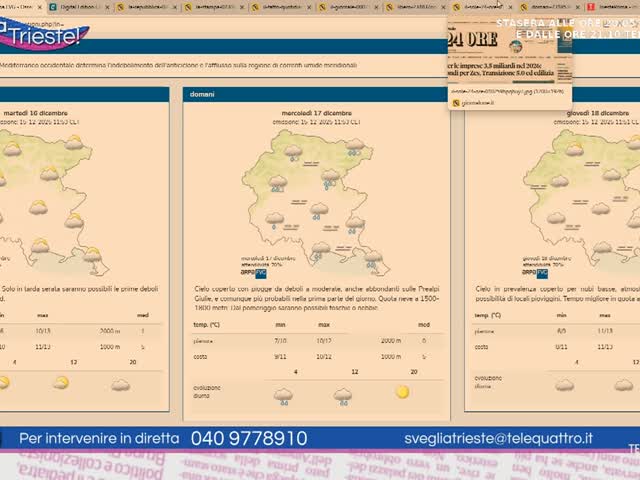
Task: Switch to the Digital Edition browser tab
Action: click(77, 7)
